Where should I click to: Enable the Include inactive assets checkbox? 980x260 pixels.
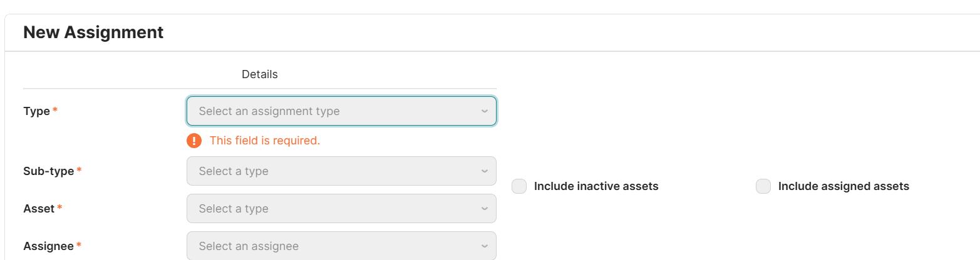[519, 186]
